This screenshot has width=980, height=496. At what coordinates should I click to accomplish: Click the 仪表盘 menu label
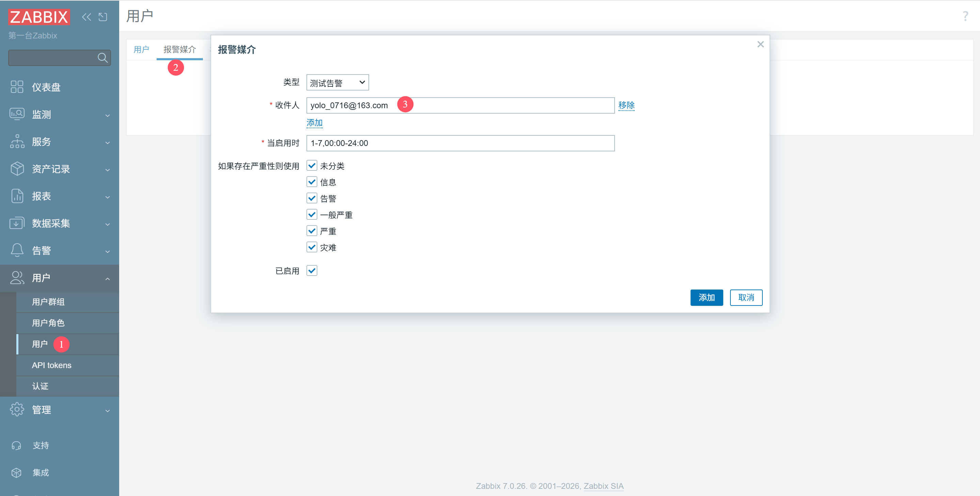click(46, 87)
